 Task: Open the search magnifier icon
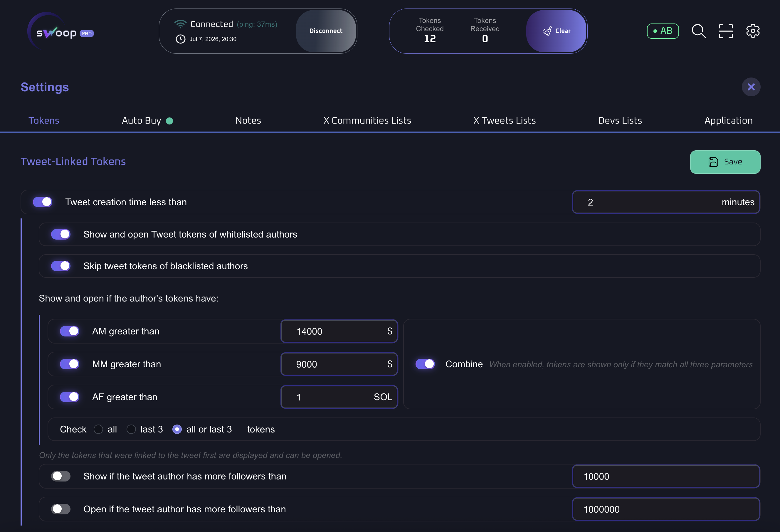click(699, 31)
